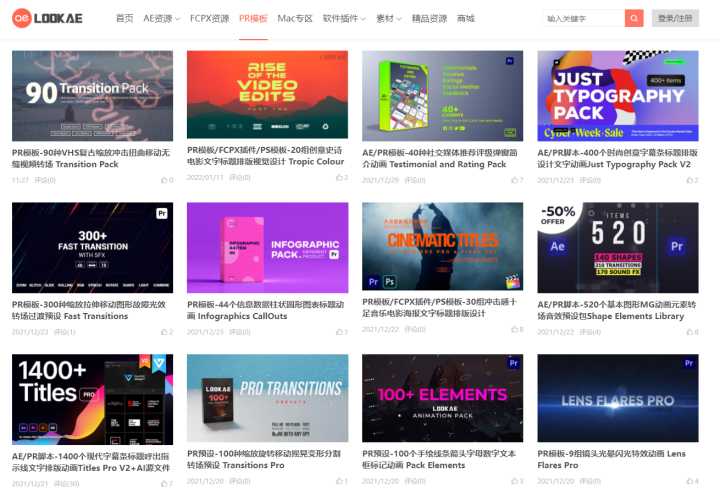The height and width of the screenshot is (494, 720).
Task: Click the LOOKAE logo icon
Action: coord(20,18)
